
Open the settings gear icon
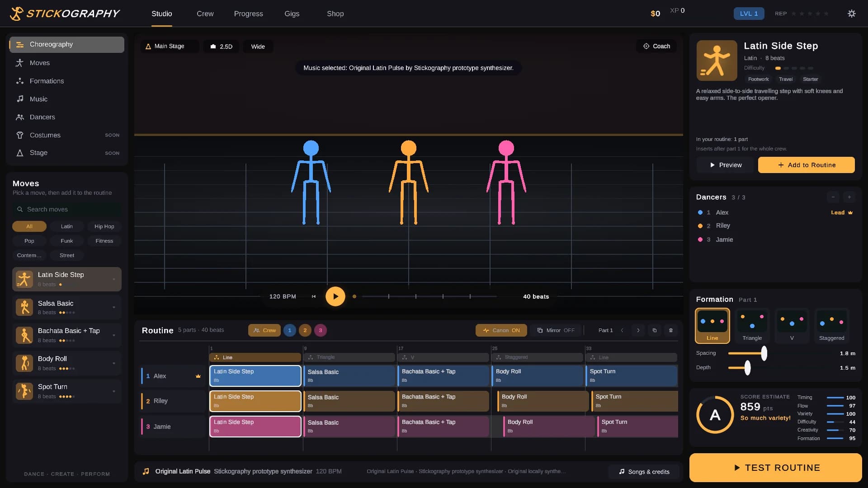[x=851, y=14]
